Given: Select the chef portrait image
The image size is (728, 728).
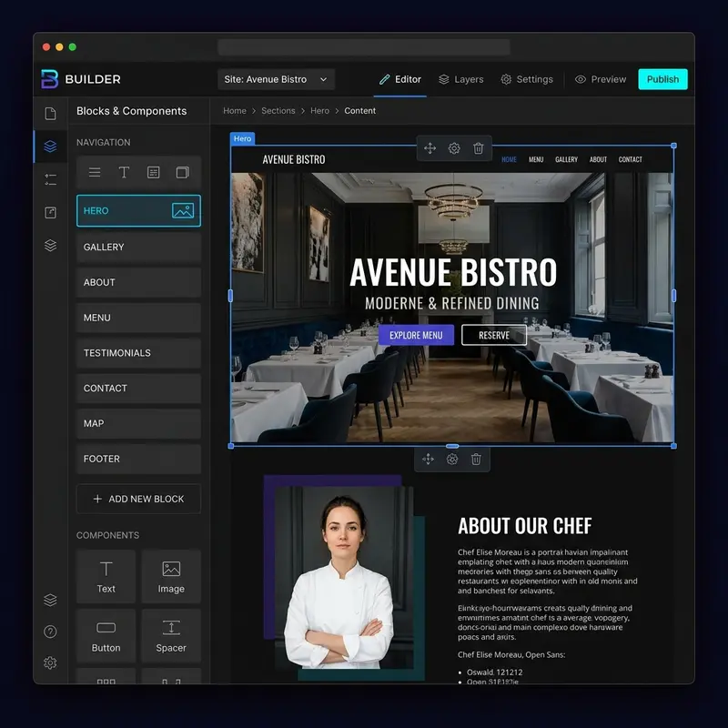Looking at the screenshot, I should (x=344, y=577).
